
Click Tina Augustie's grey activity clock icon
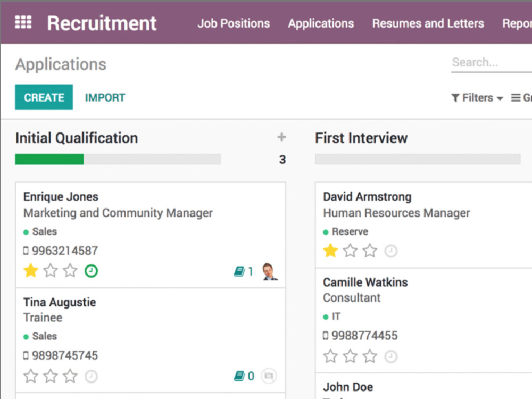[x=91, y=376]
